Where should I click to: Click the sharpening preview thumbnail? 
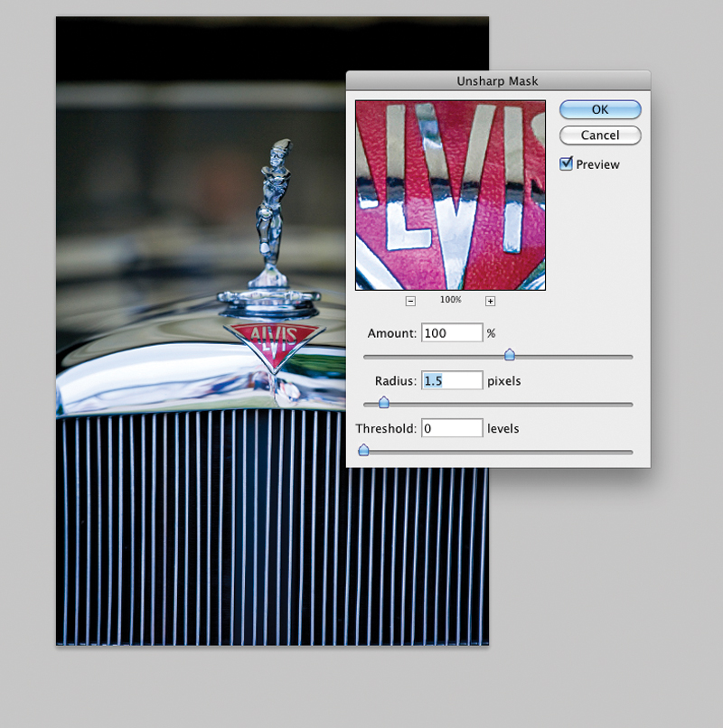450,195
